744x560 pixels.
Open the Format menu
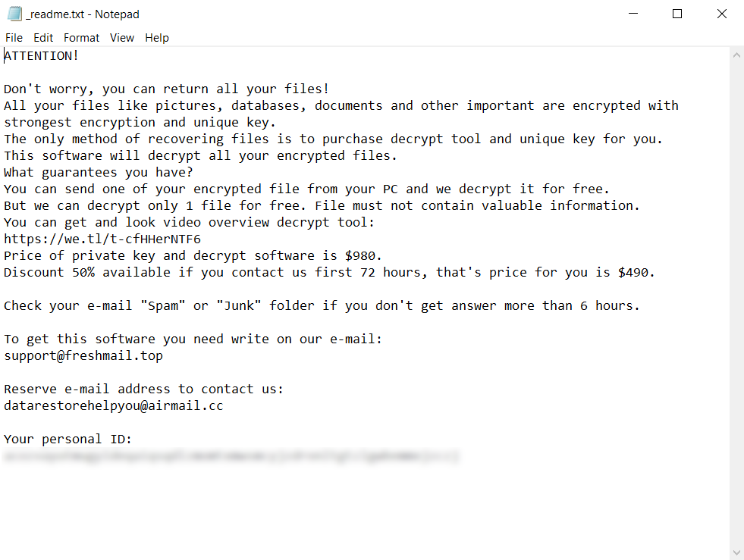click(81, 38)
